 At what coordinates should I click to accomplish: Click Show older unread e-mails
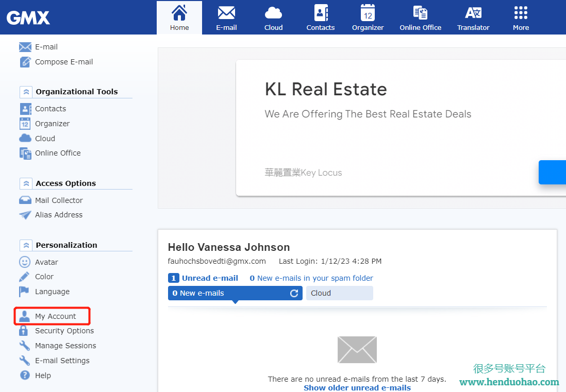pos(357,388)
